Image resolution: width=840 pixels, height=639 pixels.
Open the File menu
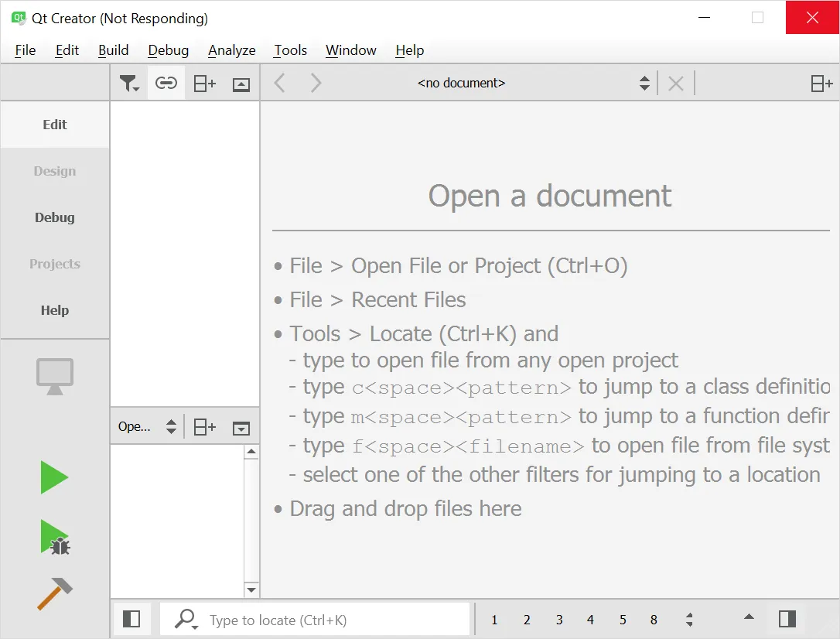tap(26, 50)
